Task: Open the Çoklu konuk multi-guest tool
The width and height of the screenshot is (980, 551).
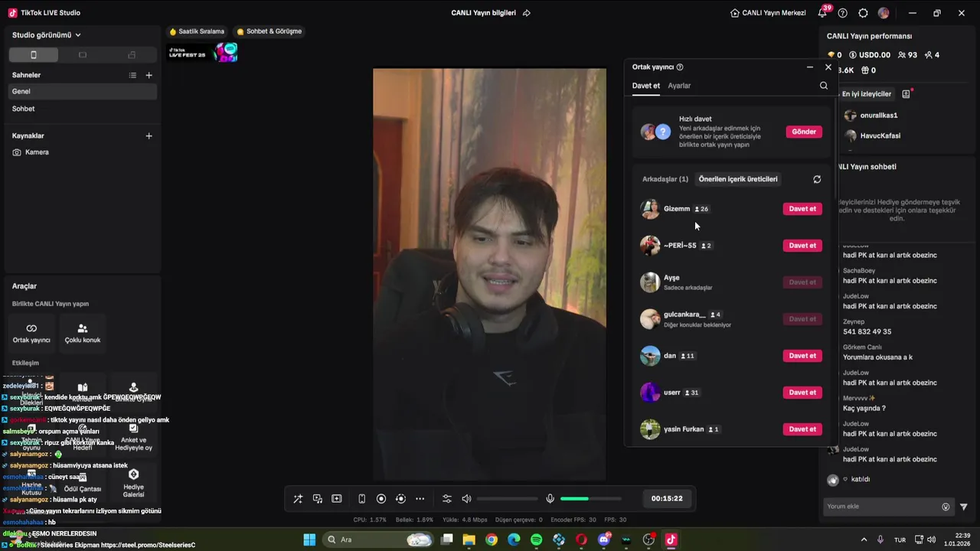Action: coord(83,333)
